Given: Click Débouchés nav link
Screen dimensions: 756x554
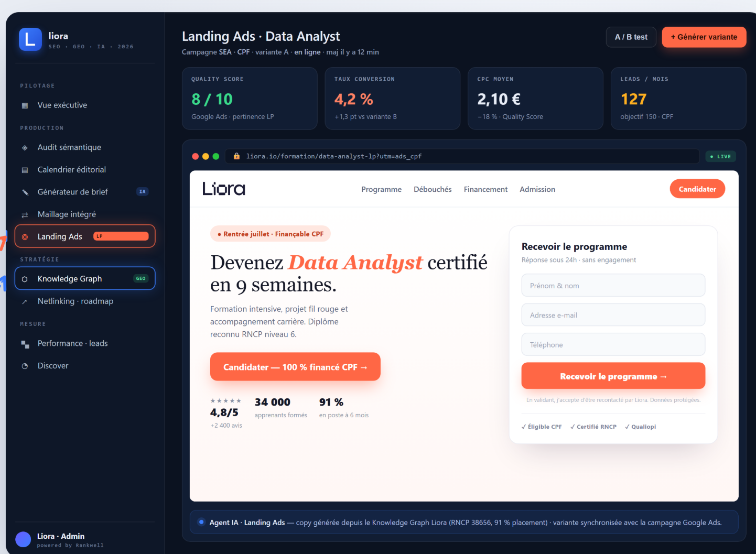Looking at the screenshot, I should click(433, 189).
